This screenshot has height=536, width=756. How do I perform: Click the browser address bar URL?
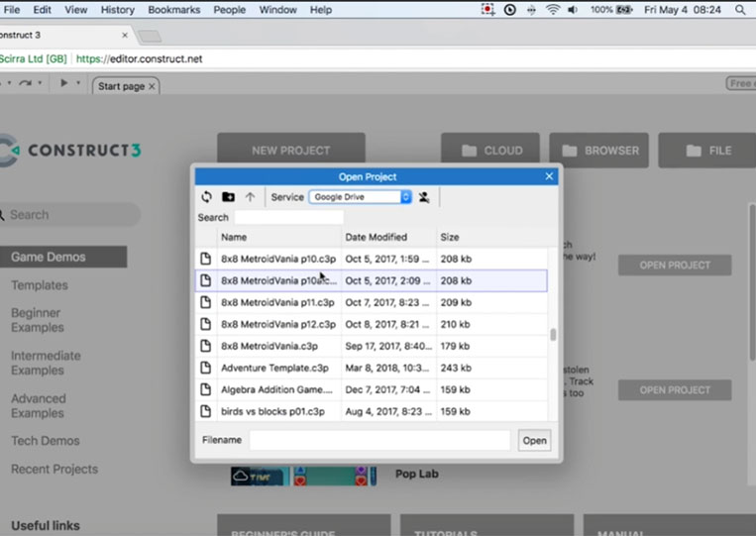point(140,58)
